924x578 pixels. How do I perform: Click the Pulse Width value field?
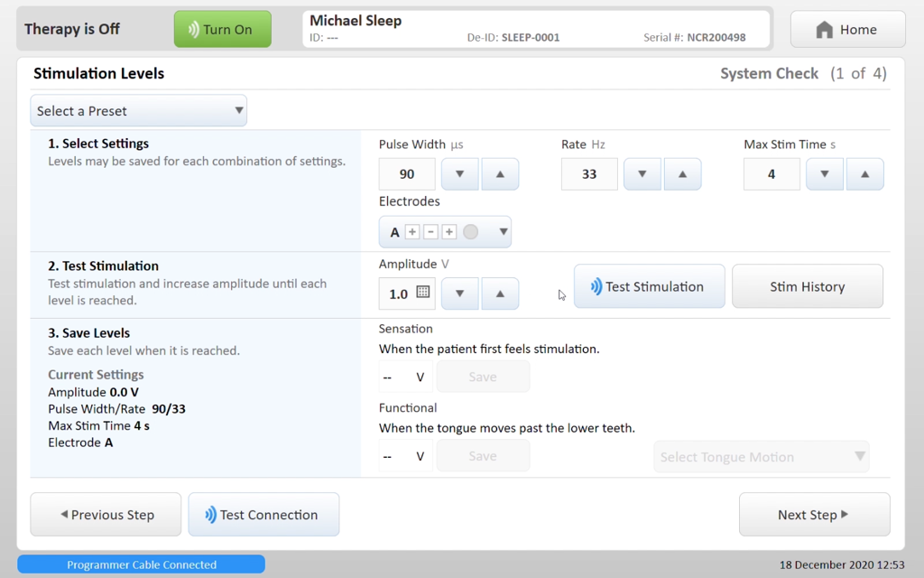click(x=407, y=174)
